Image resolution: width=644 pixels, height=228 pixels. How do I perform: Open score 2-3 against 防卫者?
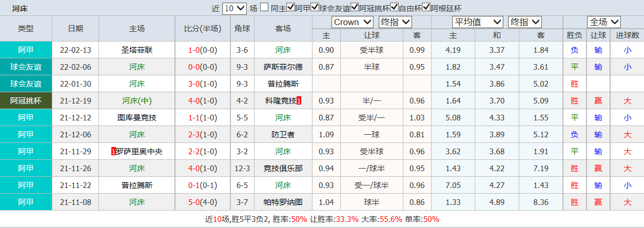pos(194,135)
